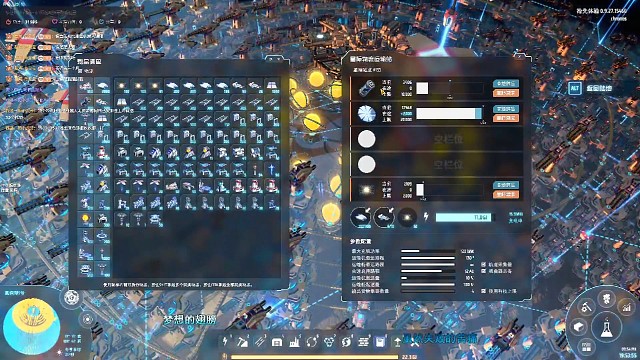
Task: Change orange interstellar mode of glowing-orb item
Action: [506, 194]
